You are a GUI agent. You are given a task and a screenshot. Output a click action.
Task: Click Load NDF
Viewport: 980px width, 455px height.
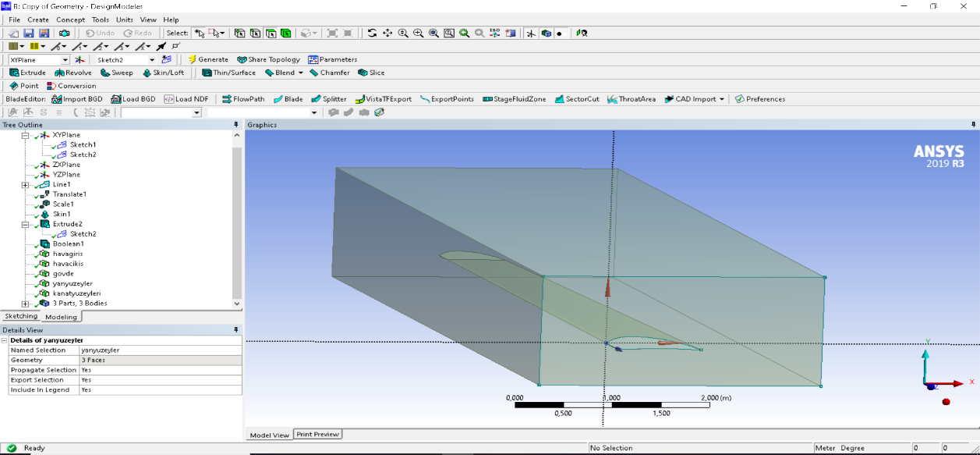coord(186,99)
